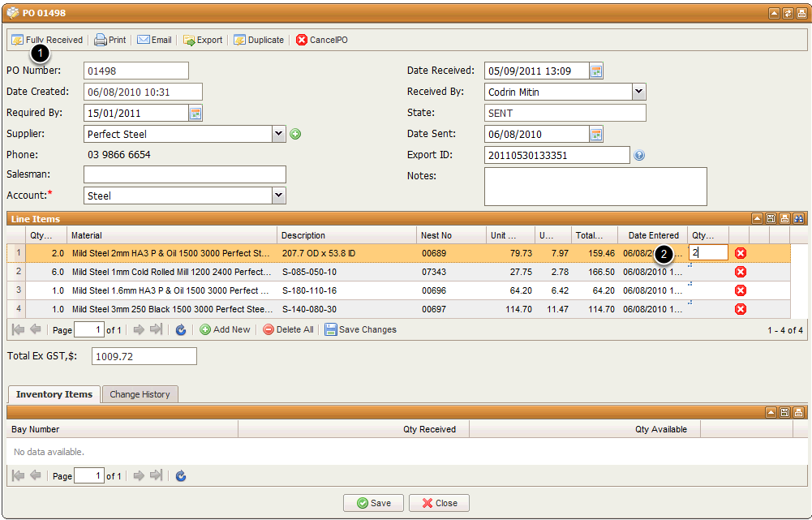Open the Received By dropdown
The image size is (812, 520).
[x=638, y=92]
